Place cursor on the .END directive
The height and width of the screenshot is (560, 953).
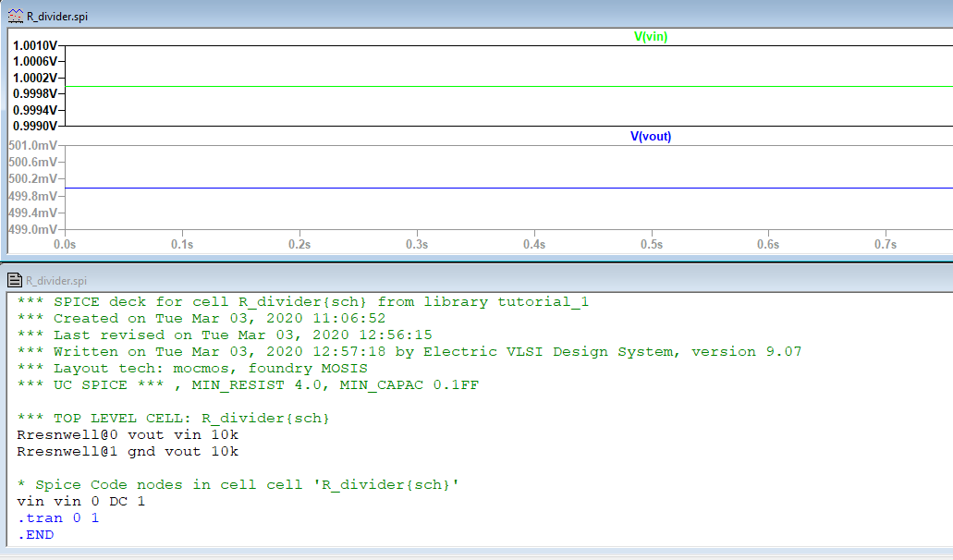[36, 535]
